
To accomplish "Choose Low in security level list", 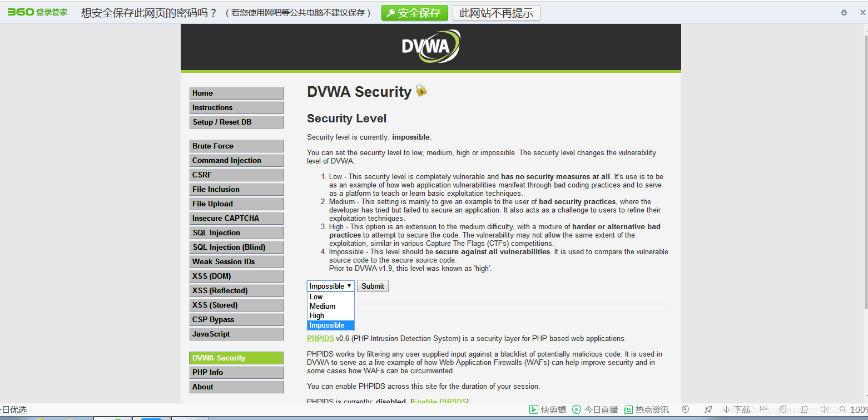I will coord(331,297).
